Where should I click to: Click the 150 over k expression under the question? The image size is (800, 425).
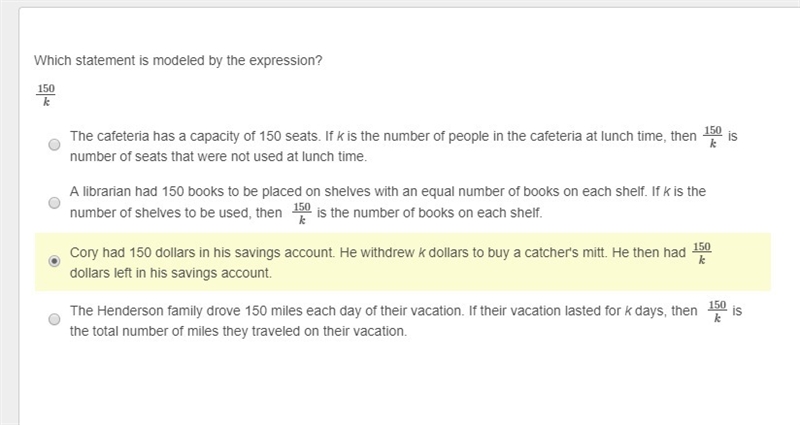point(46,95)
